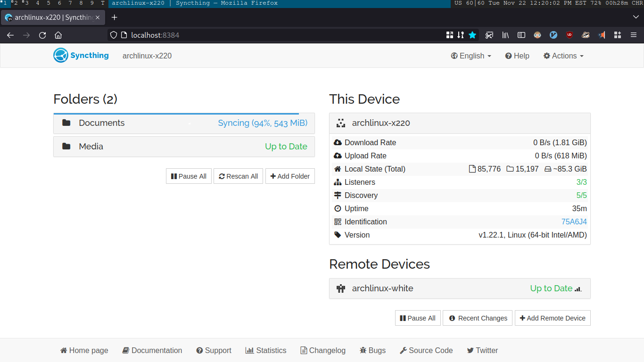The height and width of the screenshot is (362, 644).
Task: Open the Firefox hamburger application menu
Action: point(634,35)
